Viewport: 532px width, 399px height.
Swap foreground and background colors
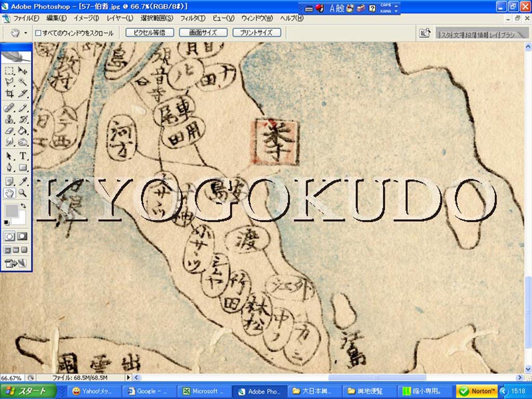[23, 206]
